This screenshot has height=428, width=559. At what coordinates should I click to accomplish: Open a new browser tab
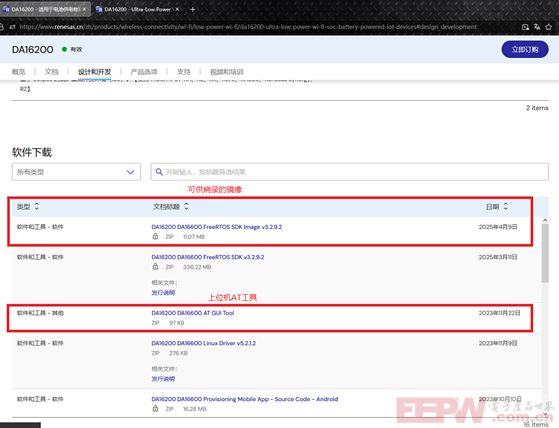(193, 10)
